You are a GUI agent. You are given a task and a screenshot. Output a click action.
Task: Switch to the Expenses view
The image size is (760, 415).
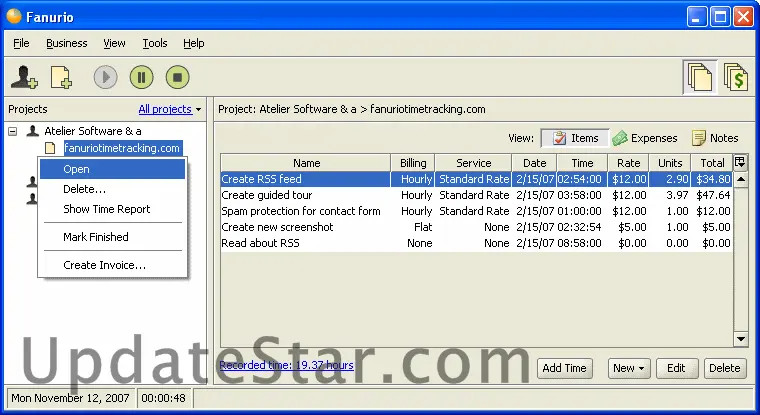coord(645,138)
